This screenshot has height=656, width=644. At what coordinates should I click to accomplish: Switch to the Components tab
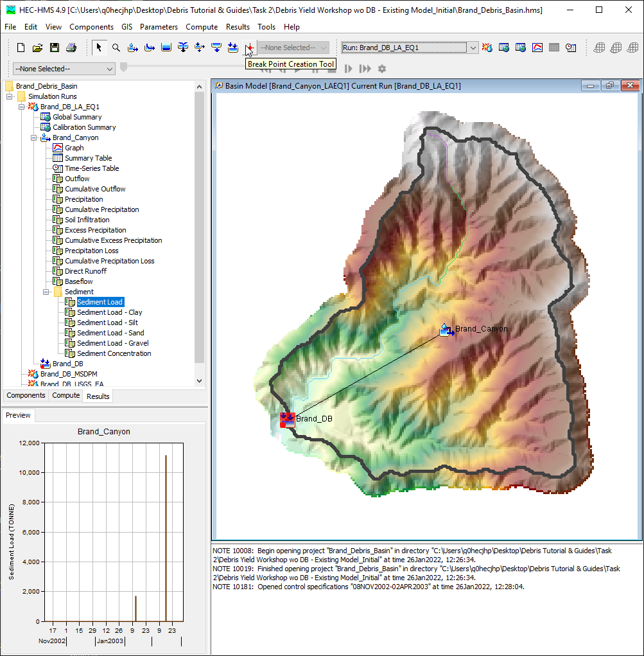26,395
